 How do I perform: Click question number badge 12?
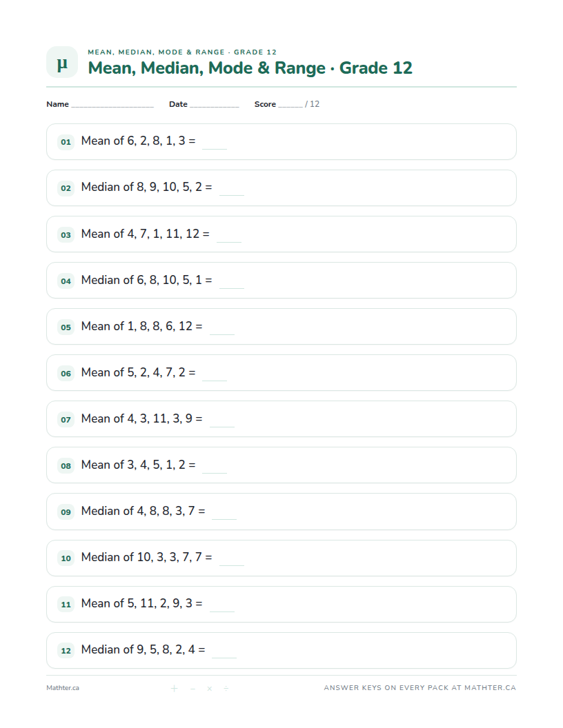point(66,651)
